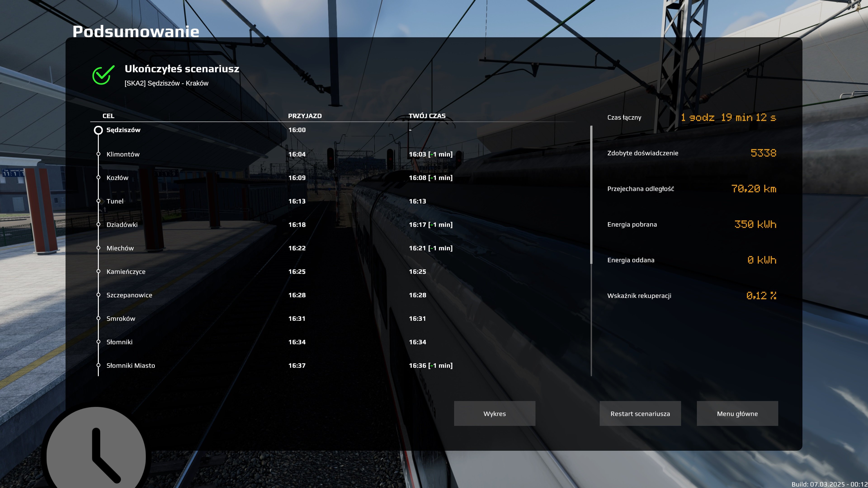The width and height of the screenshot is (868, 488).
Task: Click the TWÓJ CZAS column header
Action: (x=427, y=116)
